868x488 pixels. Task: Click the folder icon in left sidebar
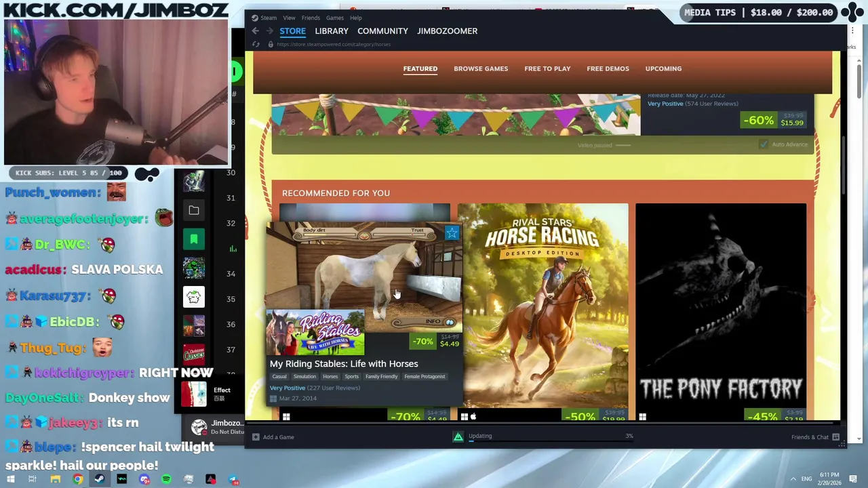193,210
